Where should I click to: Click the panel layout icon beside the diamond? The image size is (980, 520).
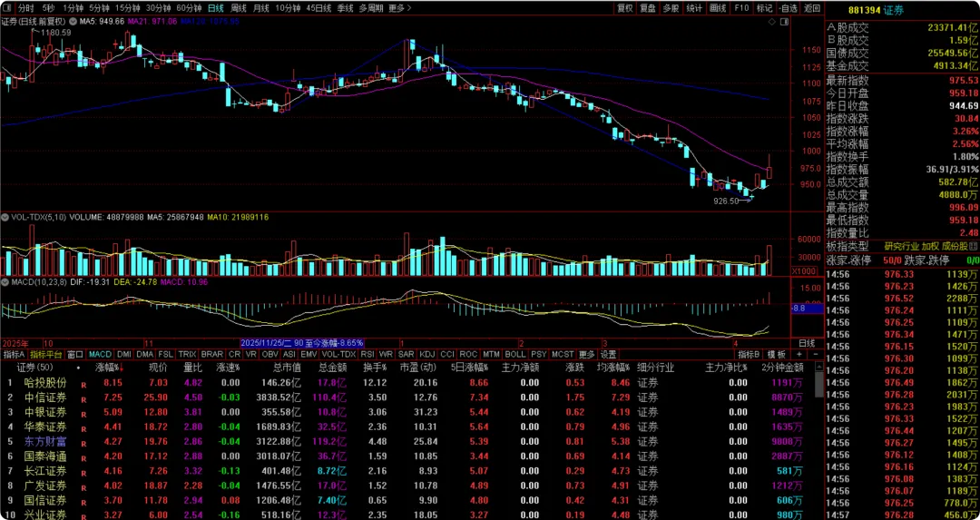[x=786, y=22]
